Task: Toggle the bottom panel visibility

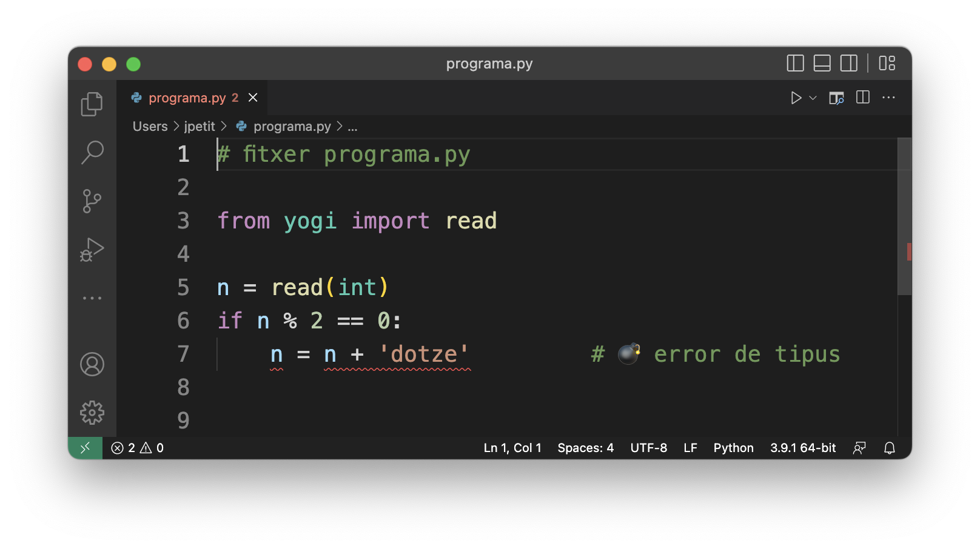Action: pyautogui.click(x=822, y=64)
